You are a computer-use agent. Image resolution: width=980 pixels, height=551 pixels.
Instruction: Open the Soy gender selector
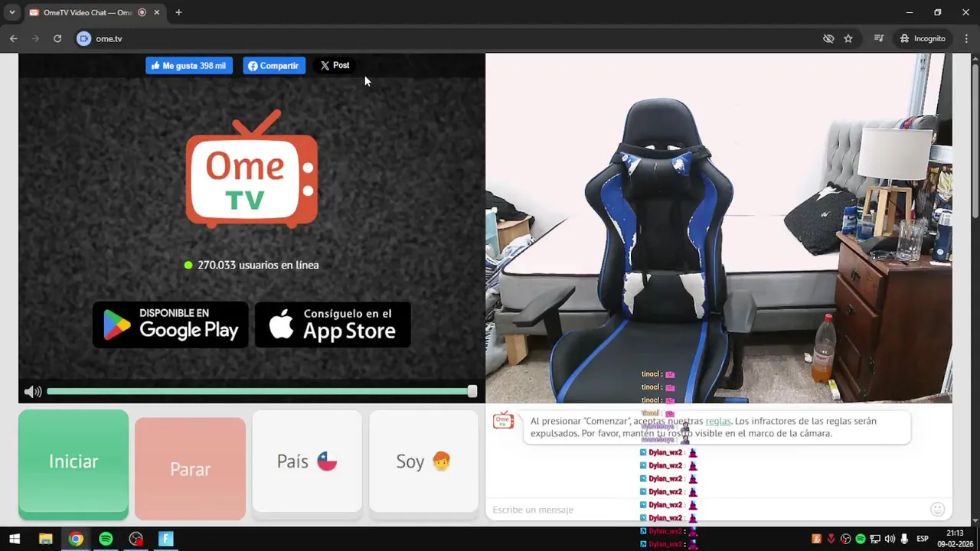pos(423,461)
